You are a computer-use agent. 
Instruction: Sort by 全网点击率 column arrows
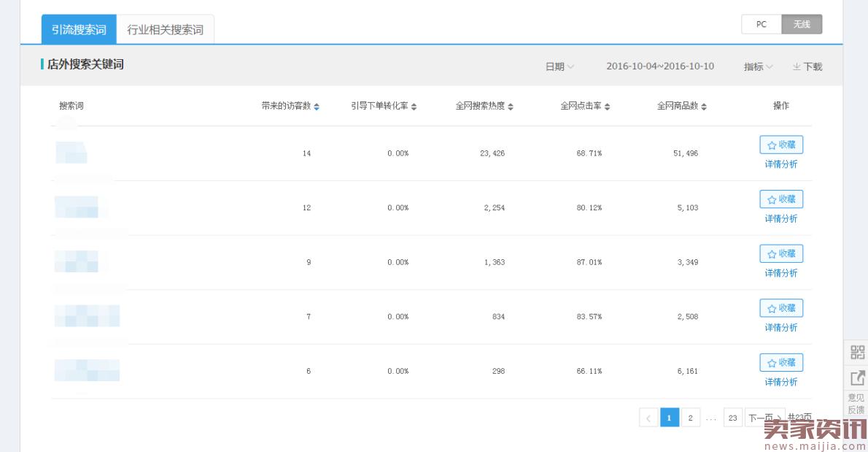[x=607, y=107]
